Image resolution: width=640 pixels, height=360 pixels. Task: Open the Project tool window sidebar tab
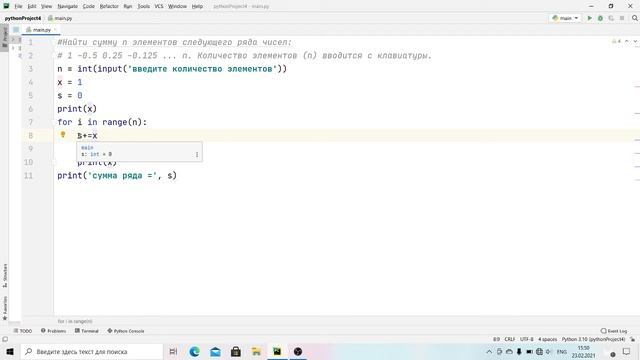click(4, 37)
